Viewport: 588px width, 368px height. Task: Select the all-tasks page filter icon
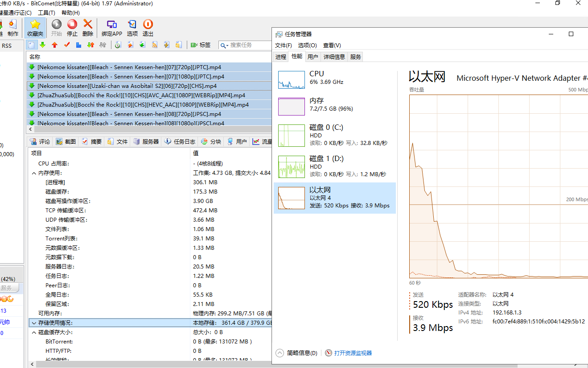(32, 45)
